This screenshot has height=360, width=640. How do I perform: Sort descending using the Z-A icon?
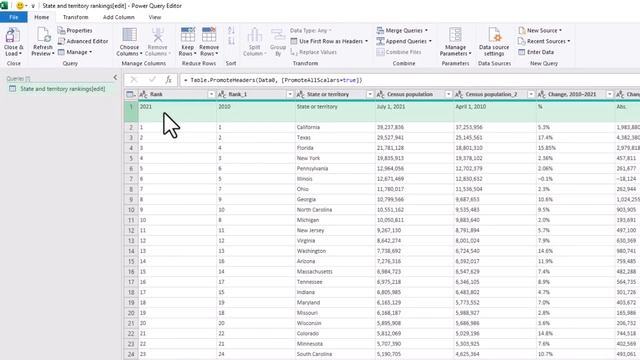tap(231, 41)
